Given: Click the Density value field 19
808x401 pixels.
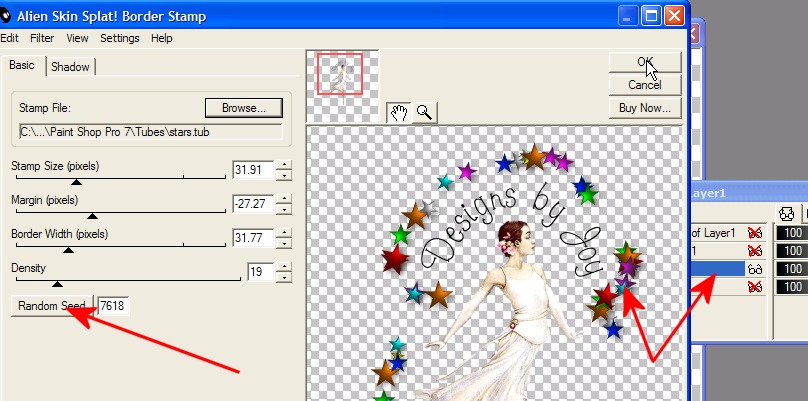Looking at the screenshot, I should 260,272.
